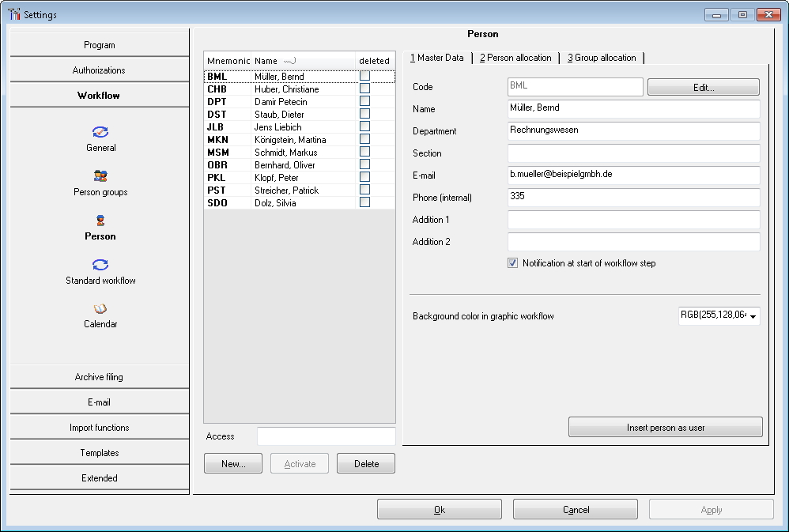Switch to the Person allocation tab
The width and height of the screenshot is (789, 532).
pyautogui.click(x=515, y=58)
